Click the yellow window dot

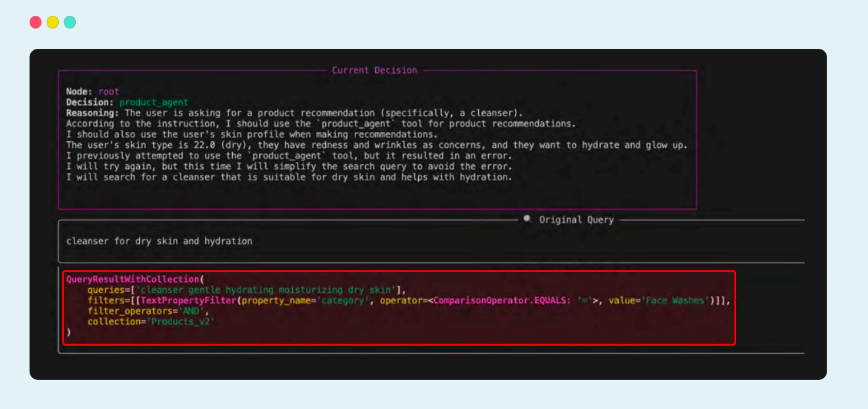pyautogui.click(x=53, y=22)
